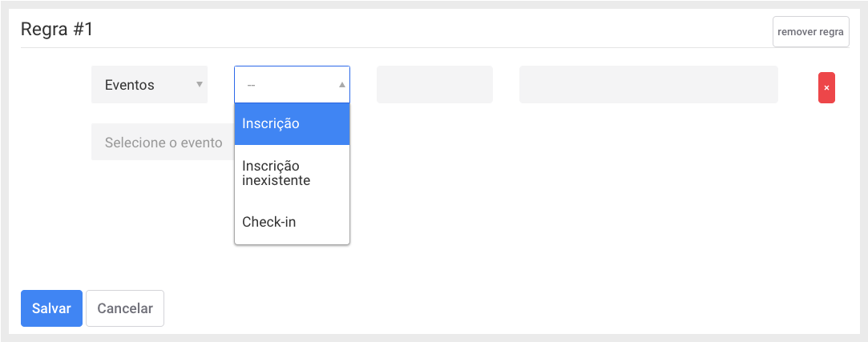Click the small empty gray field beside the open dropdown
The image size is (868, 342).
point(434,85)
